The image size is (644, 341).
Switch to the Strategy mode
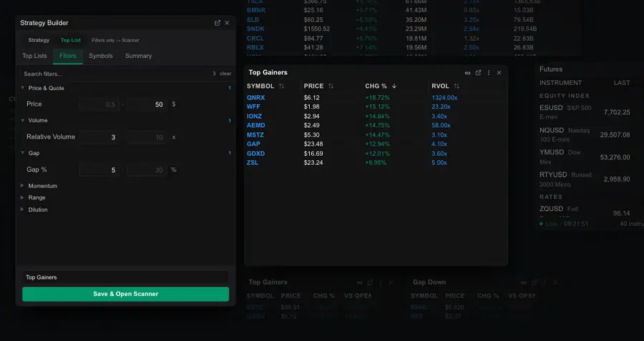[x=39, y=40]
